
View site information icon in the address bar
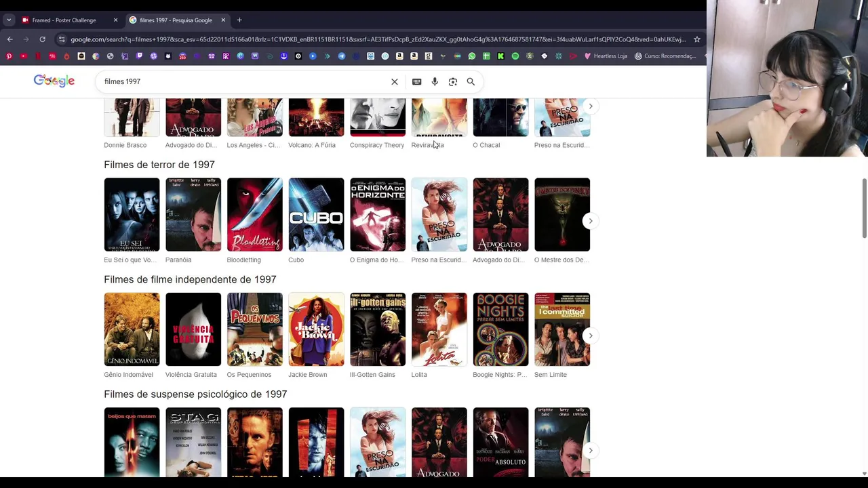click(x=62, y=39)
